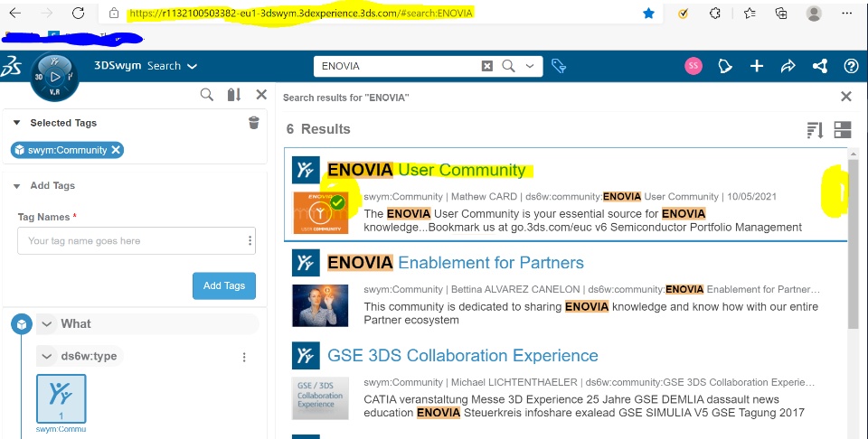The image size is (868, 439).
Task: Click the plus add icon in the top bar
Action: 756,66
